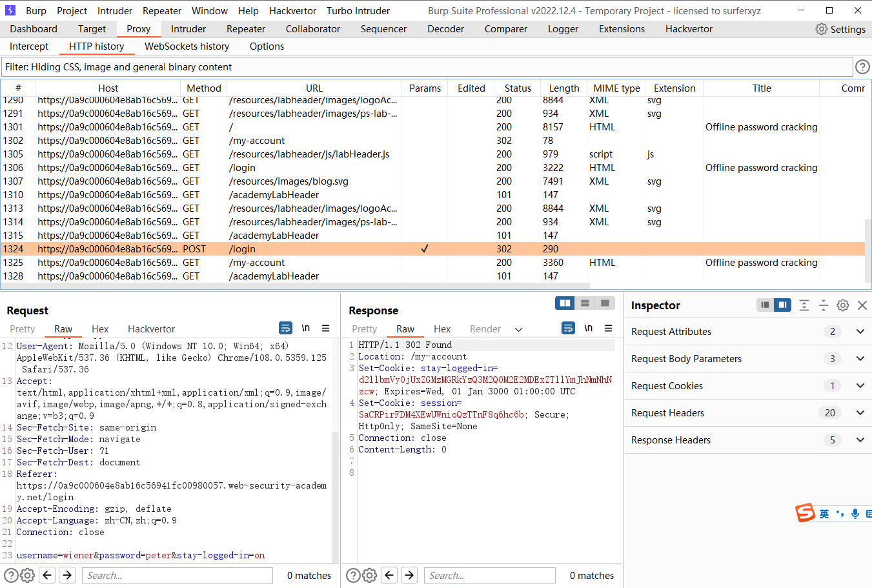Select request row 1325 for /my-account
The height and width of the screenshot is (588, 872).
(x=258, y=263)
